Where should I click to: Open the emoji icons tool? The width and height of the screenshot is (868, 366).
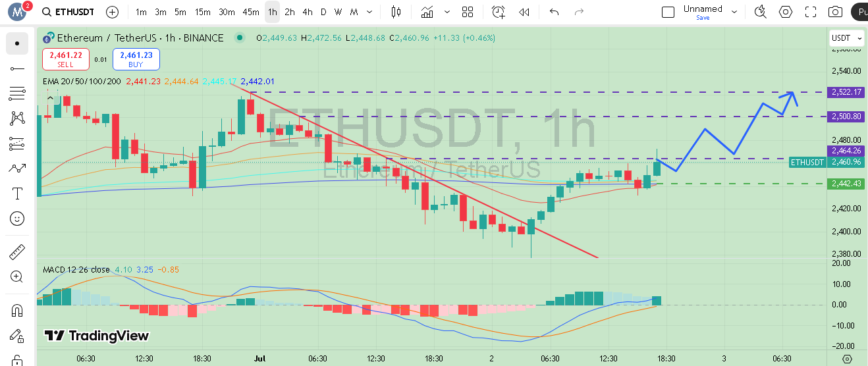point(17,219)
